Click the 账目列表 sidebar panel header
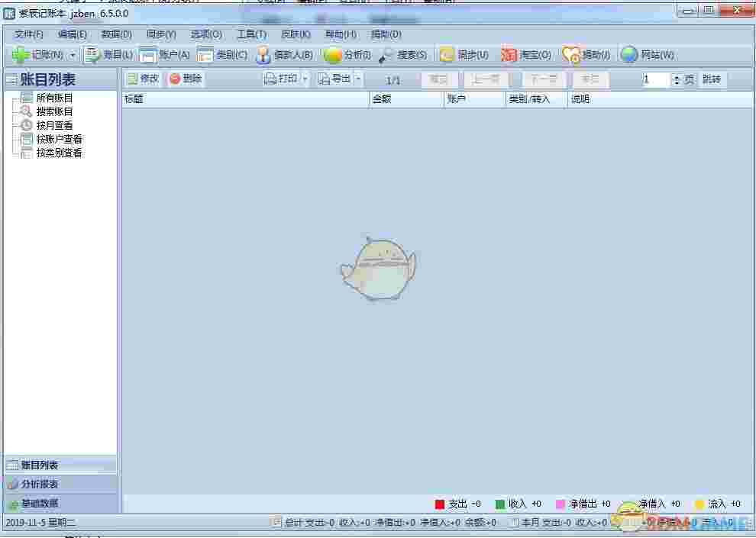The image size is (756, 538). pyautogui.click(x=60, y=79)
